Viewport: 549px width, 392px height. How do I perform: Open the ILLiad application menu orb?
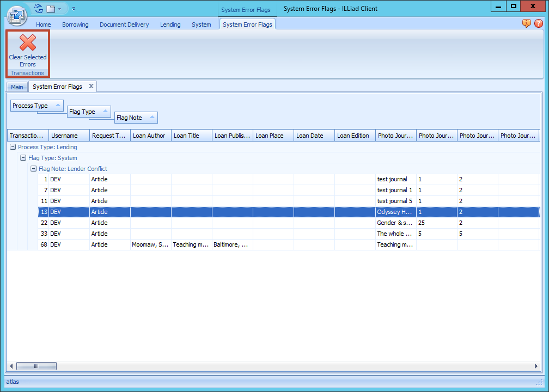(17, 15)
